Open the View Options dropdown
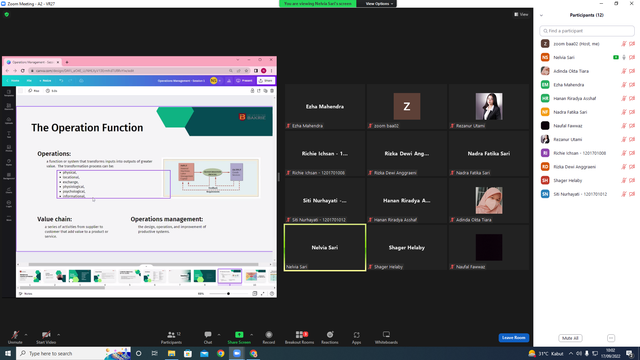This screenshot has height=360, width=640. (x=379, y=4)
